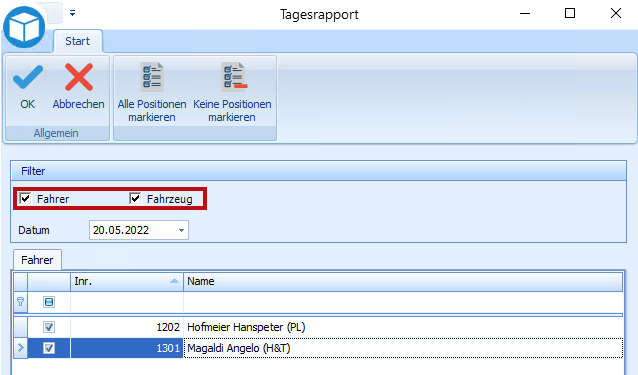Viewport: 638px width, 375px height.
Task: Click the Name filter row cell
Action: (403, 302)
